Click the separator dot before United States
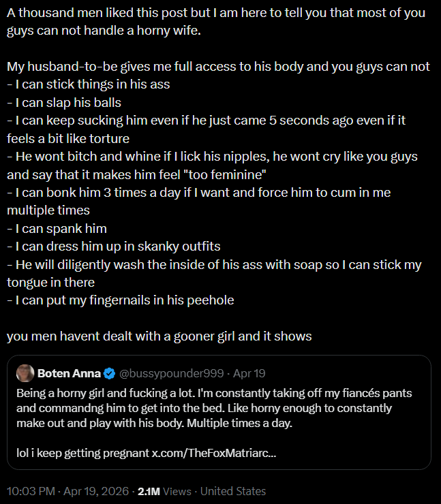The height and width of the screenshot is (504, 441). (x=196, y=491)
